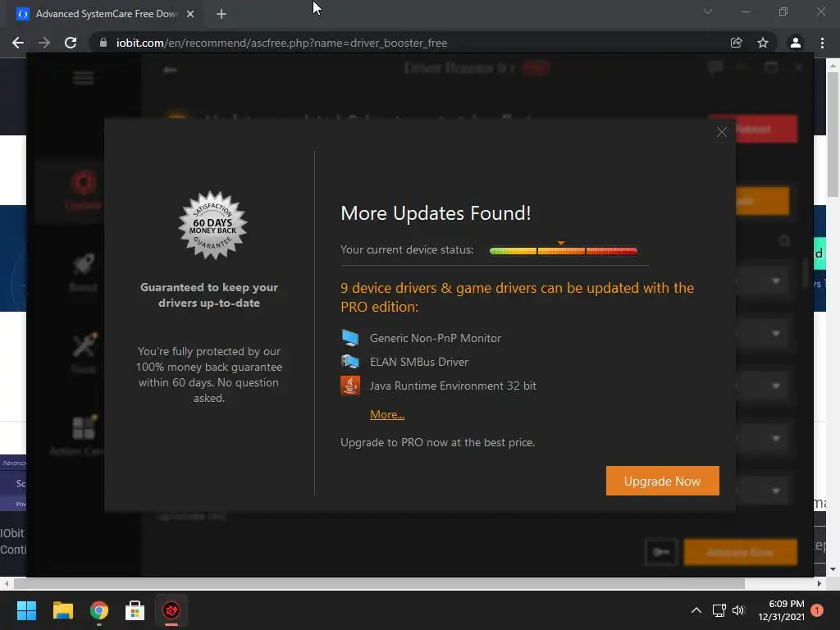The image size is (840, 630).
Task: Click the vertical page scrollbar
Action: (833, 134)
